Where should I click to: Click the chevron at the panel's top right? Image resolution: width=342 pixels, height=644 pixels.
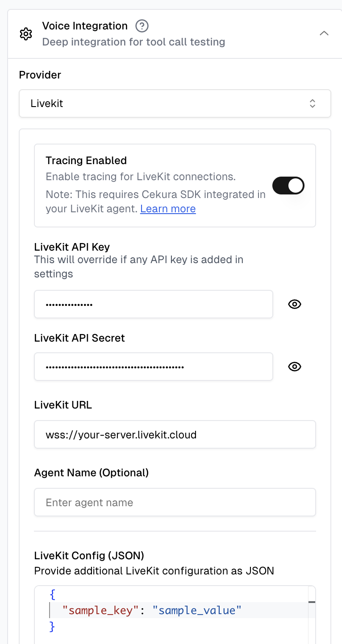pos(324,33)
